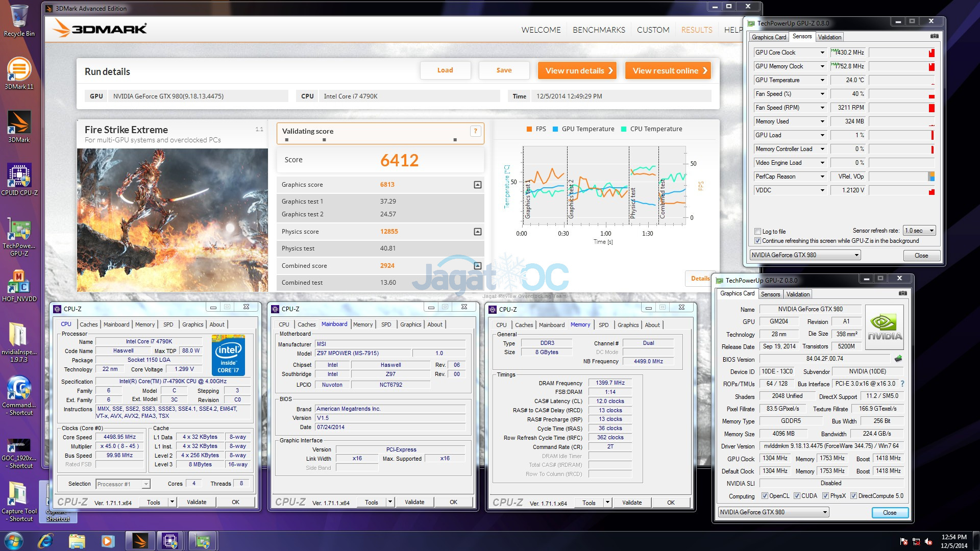
Task: Open the Caches tab in the first CPU-Z window
Action: [88, 324]
